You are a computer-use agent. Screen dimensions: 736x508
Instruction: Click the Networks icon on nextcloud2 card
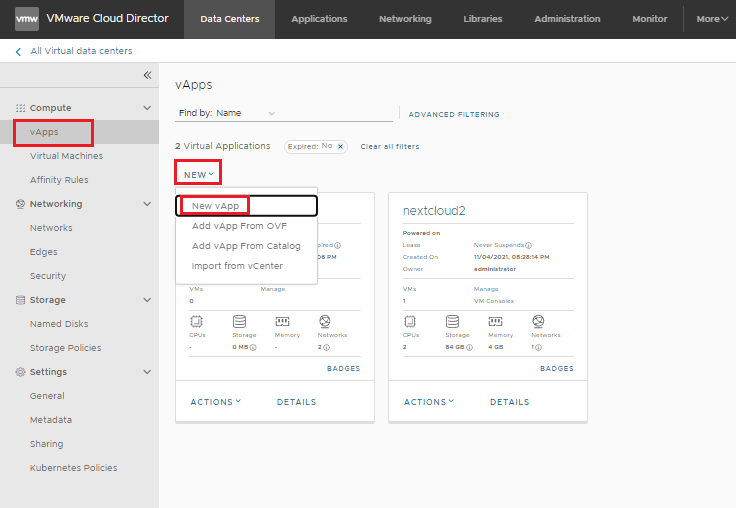[x=538, y=321]
